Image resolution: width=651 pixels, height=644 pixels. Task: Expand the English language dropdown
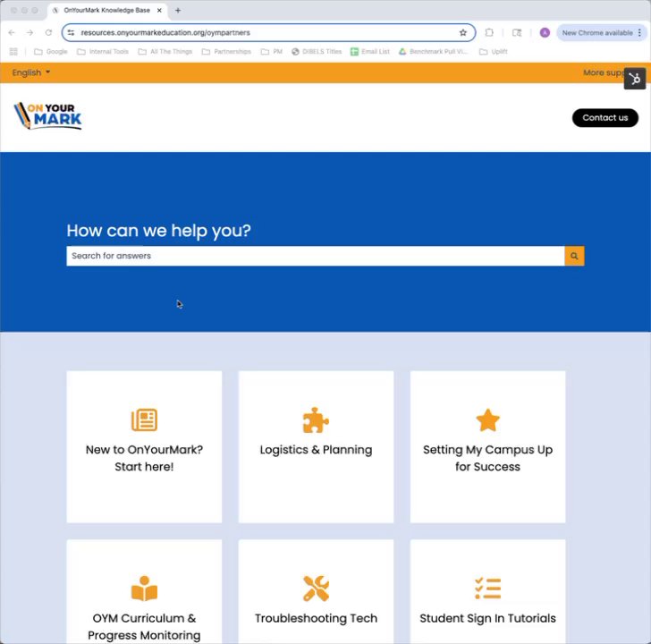tap(31, 72)
